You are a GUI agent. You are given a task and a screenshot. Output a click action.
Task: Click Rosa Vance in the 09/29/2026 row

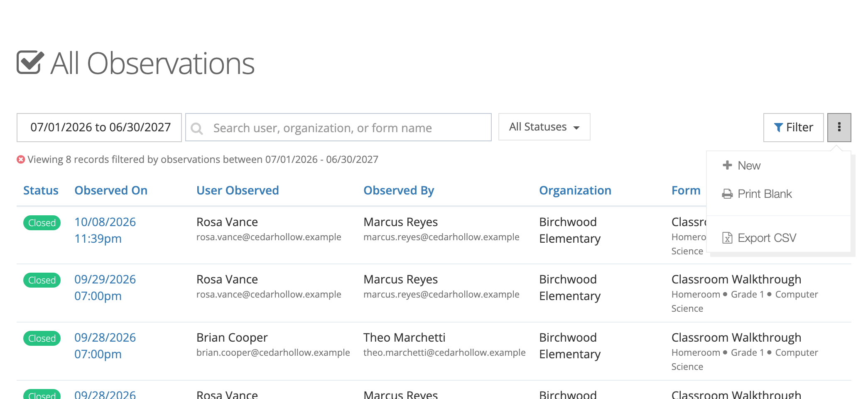tap(227, 279)
